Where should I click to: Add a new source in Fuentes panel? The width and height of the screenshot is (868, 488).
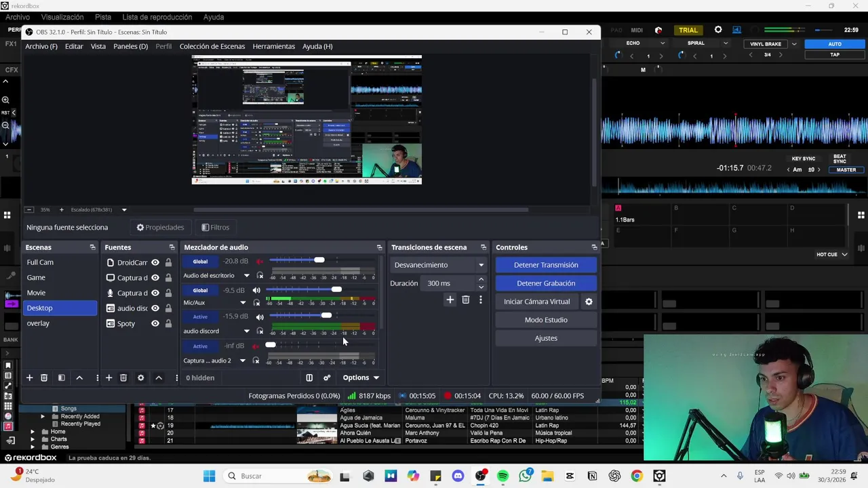click(108, 378)
